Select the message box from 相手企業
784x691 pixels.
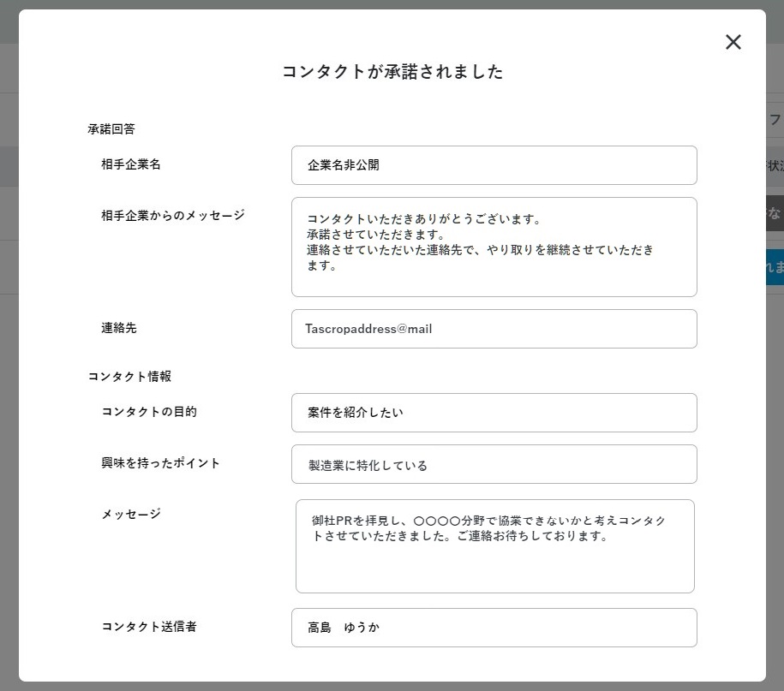(x=494, y=247)
